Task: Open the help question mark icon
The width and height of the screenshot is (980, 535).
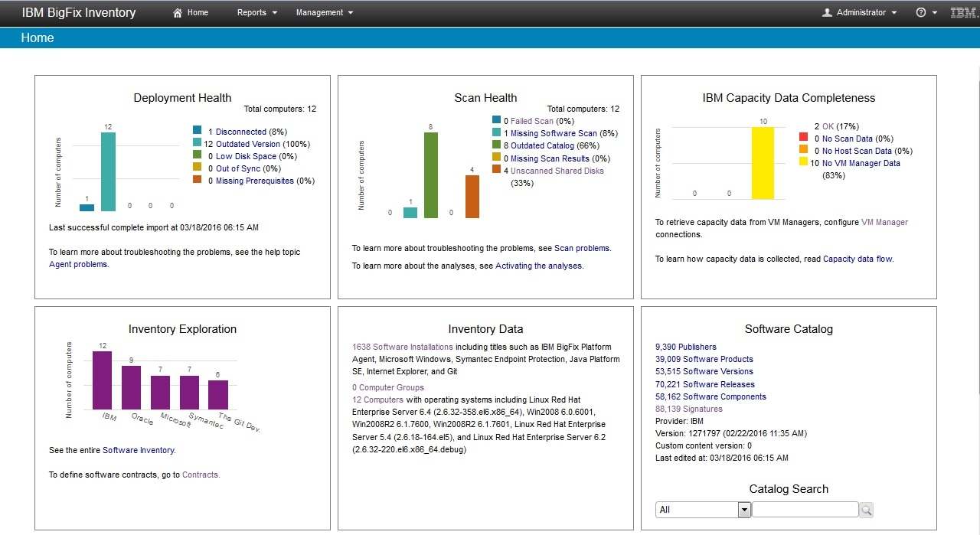Action: pyautogui.click(x=921, y=12)
